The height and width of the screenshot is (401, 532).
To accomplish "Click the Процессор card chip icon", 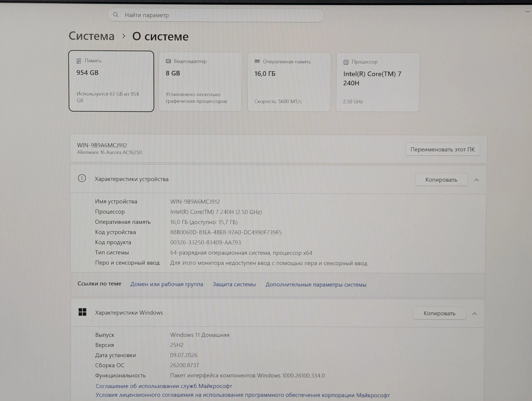I will 346,62.
